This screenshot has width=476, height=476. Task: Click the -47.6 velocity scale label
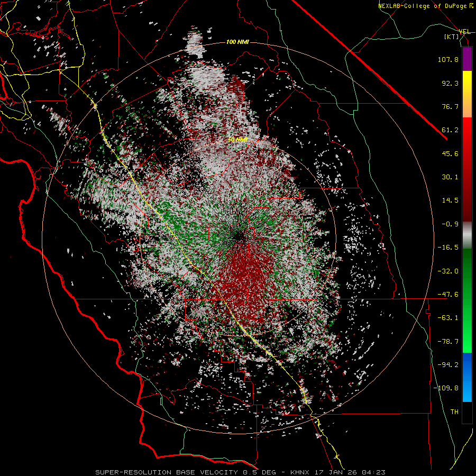448,294
